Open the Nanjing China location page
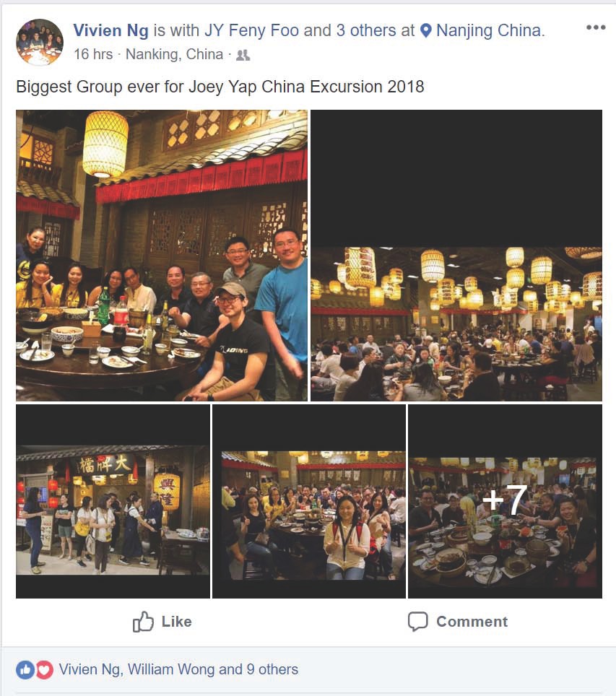The image size is (616, 696). coord(490,30)
